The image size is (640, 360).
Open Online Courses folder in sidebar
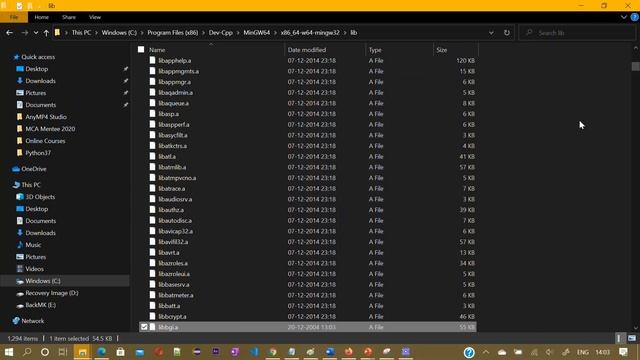[x=45, y=141]
